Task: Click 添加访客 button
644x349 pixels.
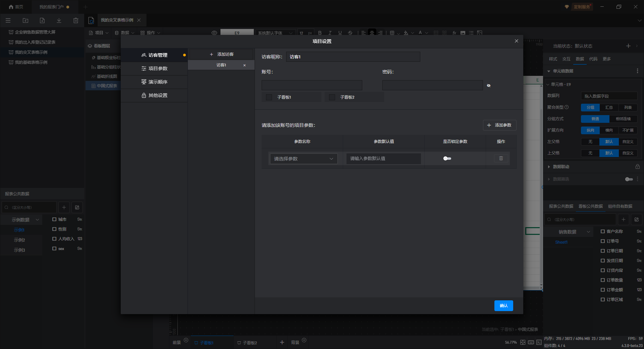Action: click(221, 54)
